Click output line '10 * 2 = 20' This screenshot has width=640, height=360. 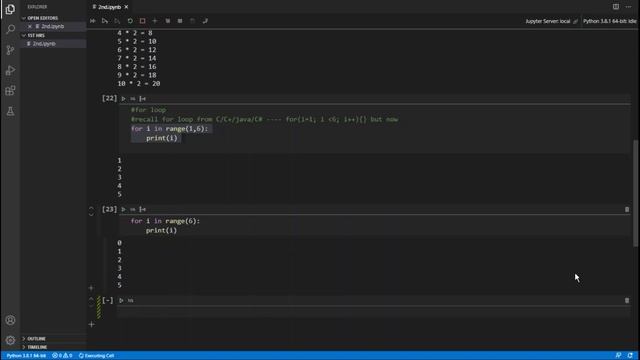pos(139,84)
